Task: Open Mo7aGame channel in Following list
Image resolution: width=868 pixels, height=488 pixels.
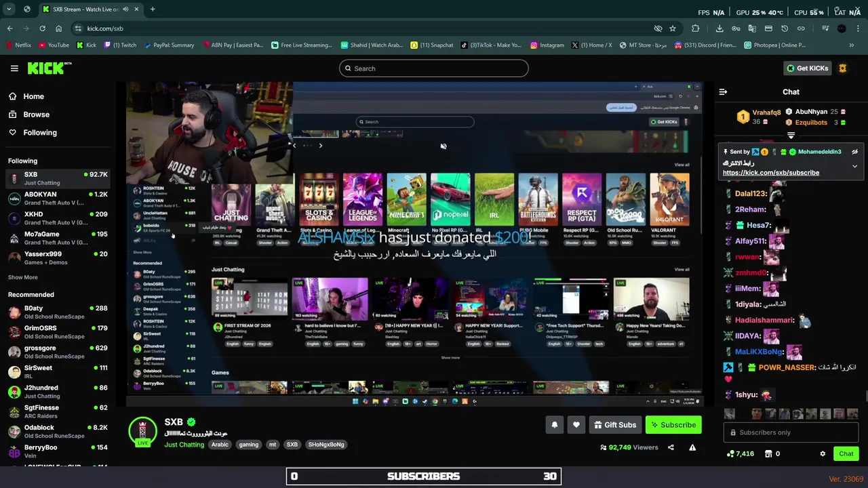Action: pos(58,238)
